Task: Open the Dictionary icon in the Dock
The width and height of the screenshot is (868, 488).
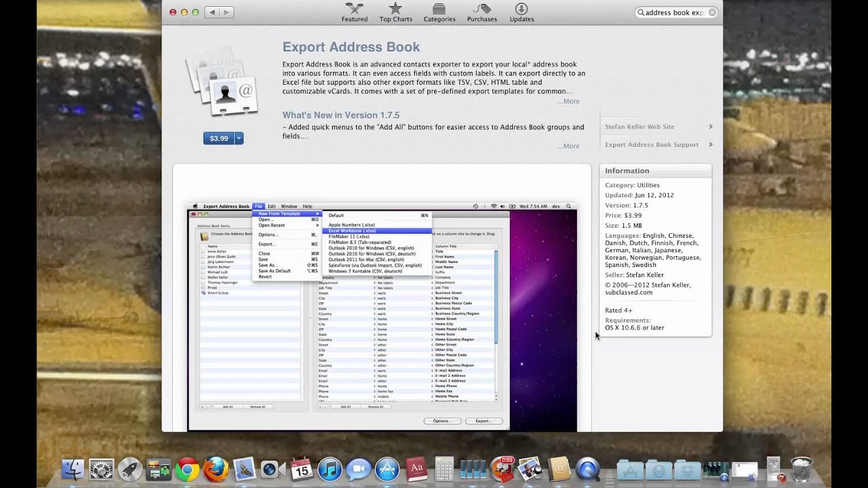Action: coord(416,469)
